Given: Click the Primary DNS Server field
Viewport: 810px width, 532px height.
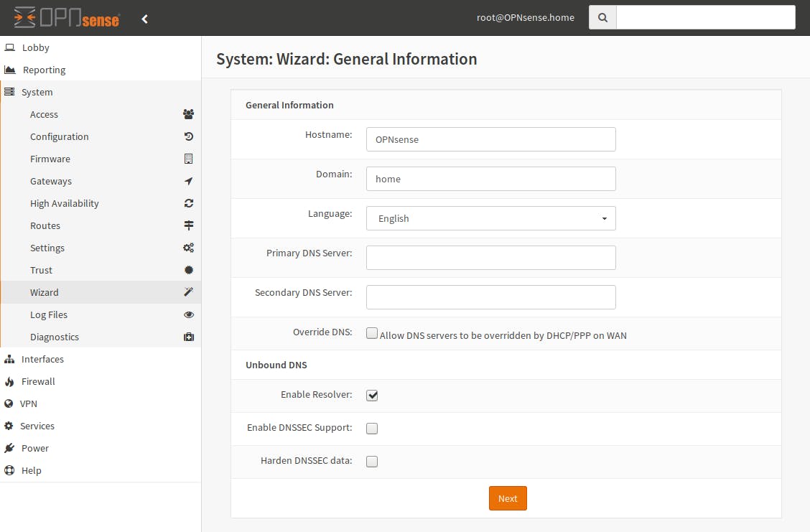Looking at the screenshot, I should 491,258.
